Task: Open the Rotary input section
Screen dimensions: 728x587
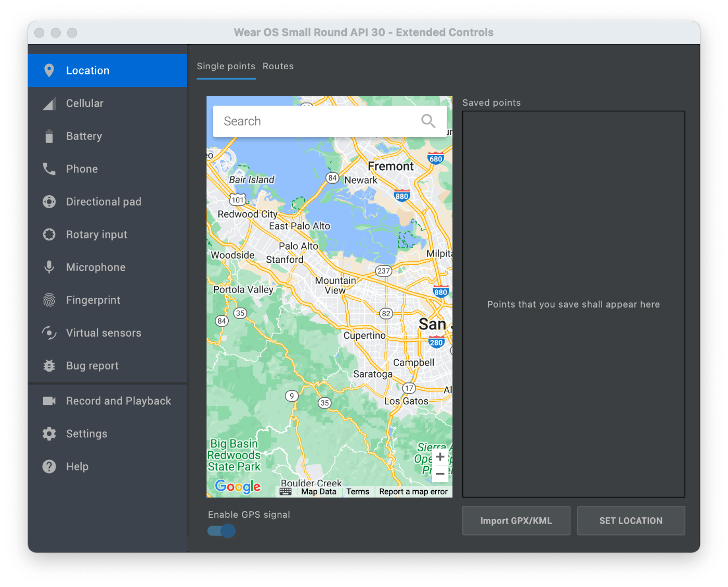Action: click(108, 234)
